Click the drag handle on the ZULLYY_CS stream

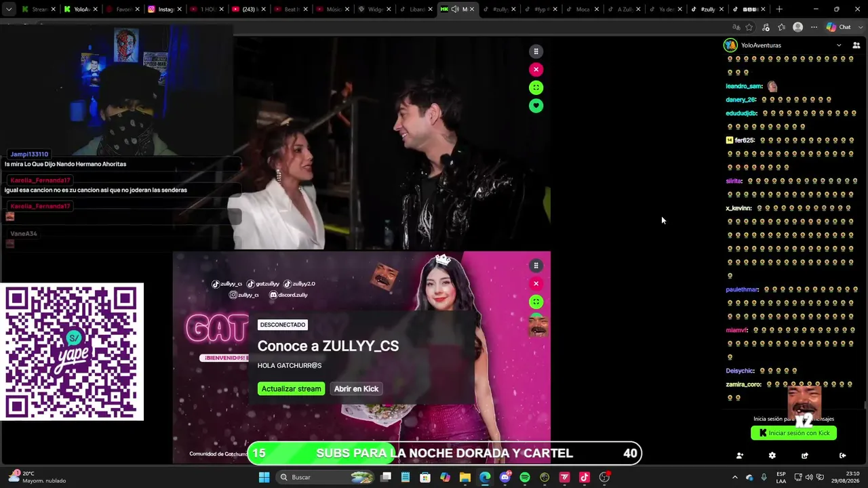click(536, 266)
